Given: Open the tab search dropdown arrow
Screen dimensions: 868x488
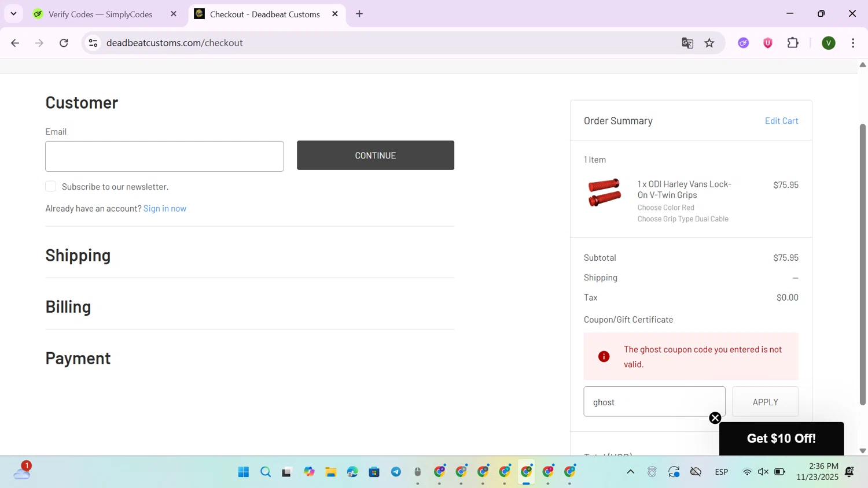Looking at the screenshot, I should click(x=13, y=14).
